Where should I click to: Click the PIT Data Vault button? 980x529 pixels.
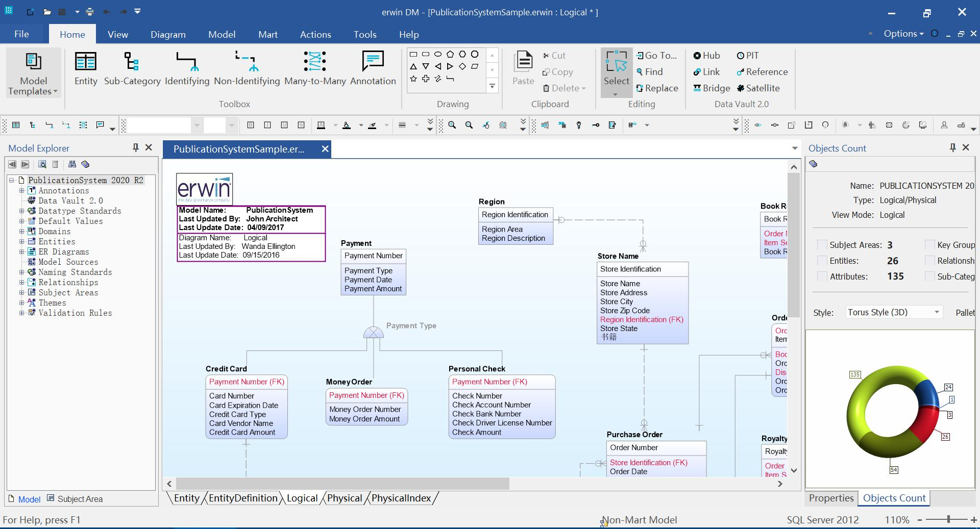point(748,56)
